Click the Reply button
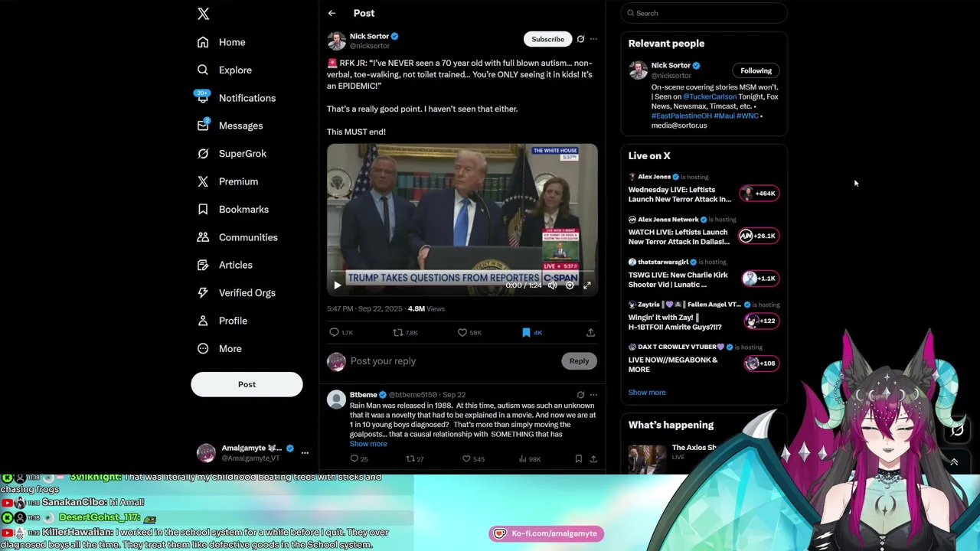The image size is (980, 551). [579, 361]
